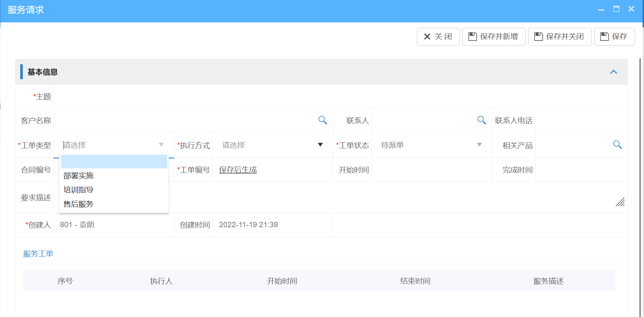Image resolution: width=644 pixels, height=317 pixels.
Task: Collapse the 基本信息 section chevron
Action: 613,72
